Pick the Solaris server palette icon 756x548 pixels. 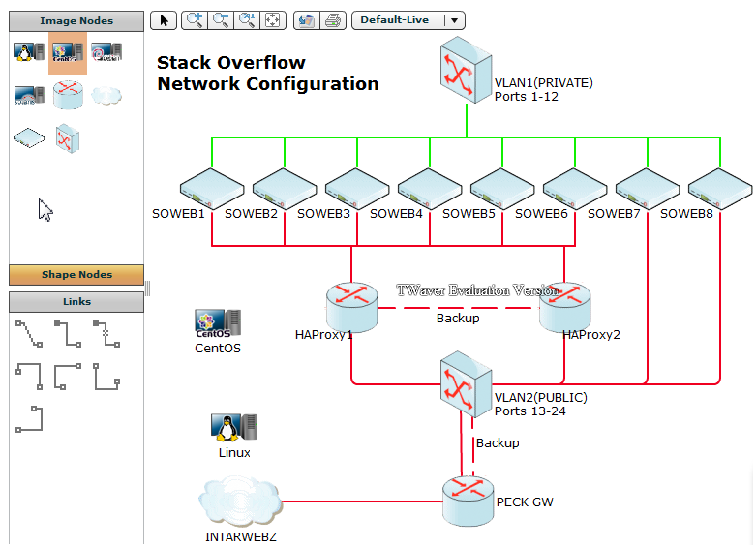(29, 95)
